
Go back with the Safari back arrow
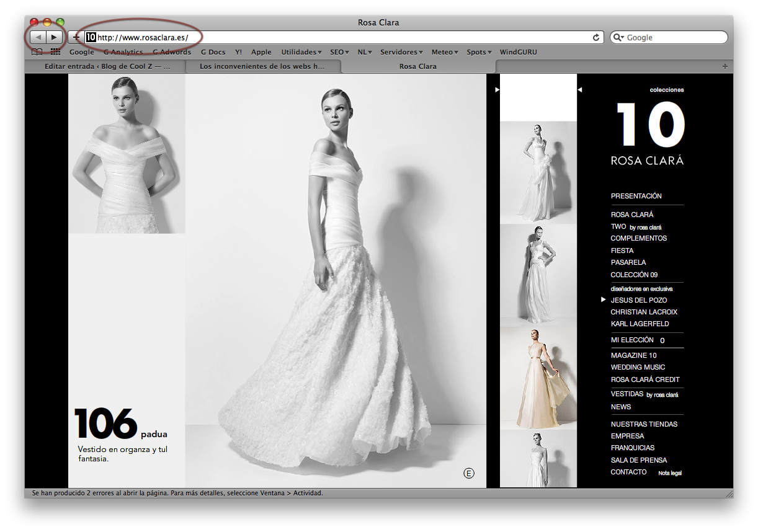[38, 37]
